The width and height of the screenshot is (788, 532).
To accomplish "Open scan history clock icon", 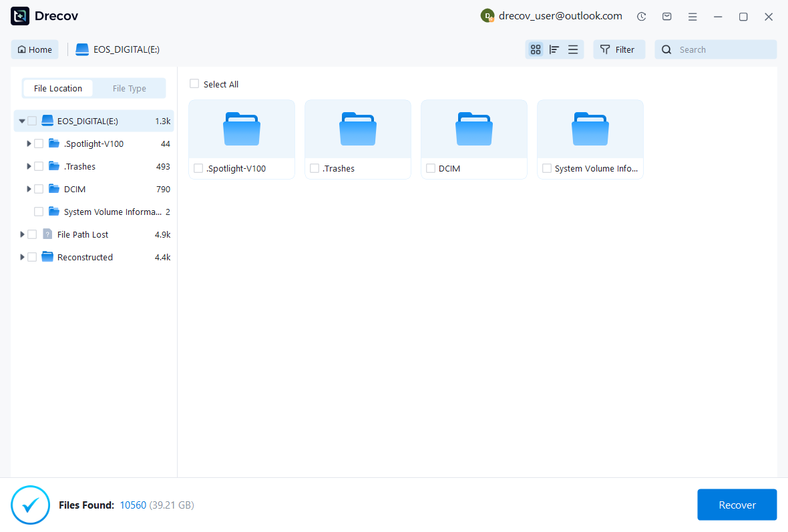I will [x=641, y=17].
